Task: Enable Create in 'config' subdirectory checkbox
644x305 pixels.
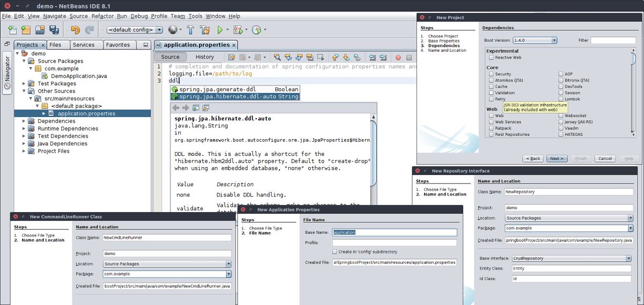Action: [335, 251]
